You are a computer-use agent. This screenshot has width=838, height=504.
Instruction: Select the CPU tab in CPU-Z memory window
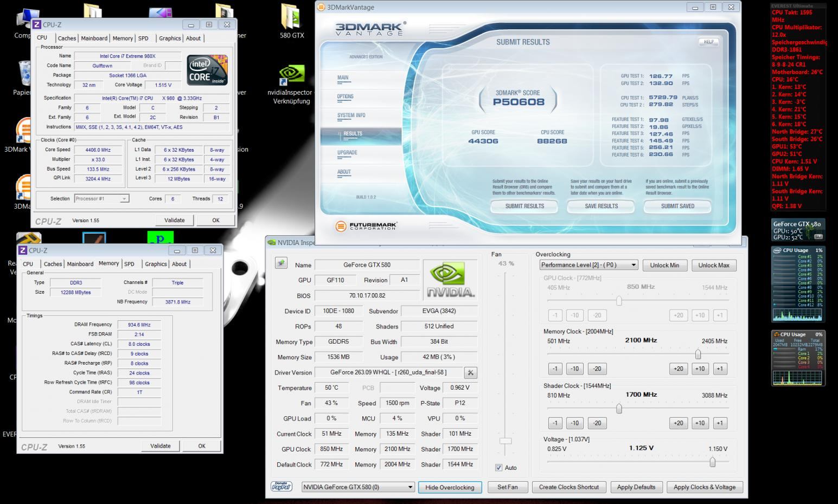28,264
